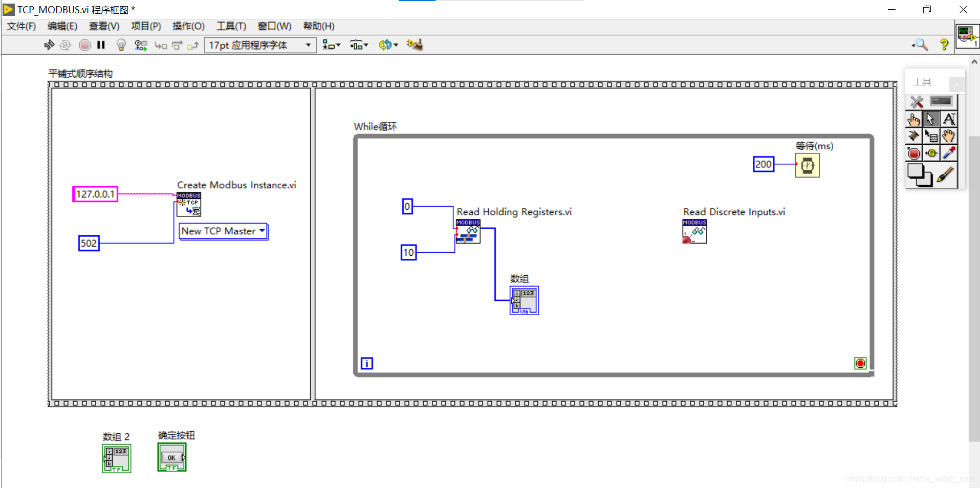Open the Align Objects dropdown
This screenshot has width=980, height=488.
331,45
